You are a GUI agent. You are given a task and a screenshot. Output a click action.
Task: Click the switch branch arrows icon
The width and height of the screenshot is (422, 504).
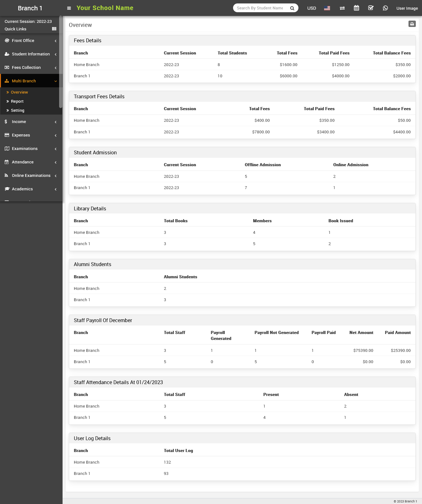pos(342,8)
